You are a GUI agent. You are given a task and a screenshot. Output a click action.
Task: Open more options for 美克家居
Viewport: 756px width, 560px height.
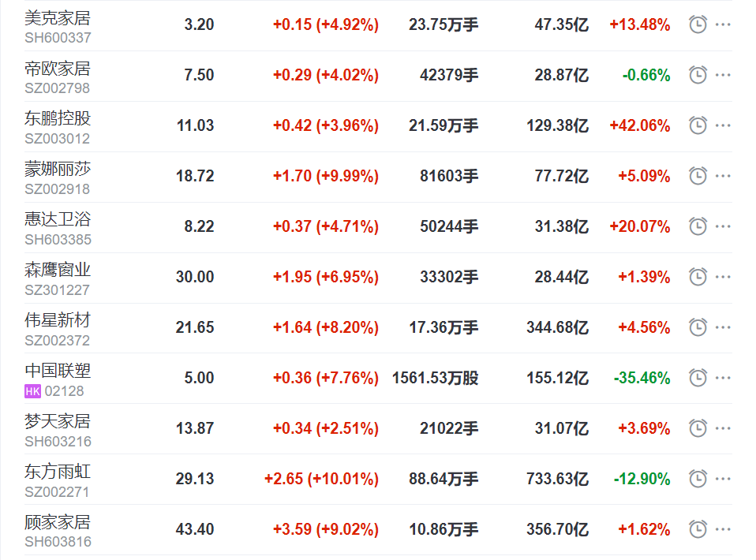pos(723,24)
